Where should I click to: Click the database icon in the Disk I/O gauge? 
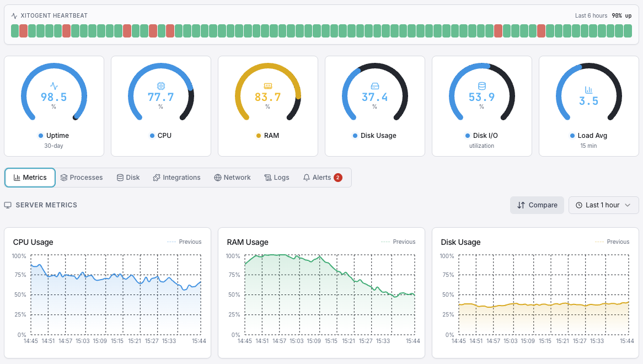tap(481, 86)
